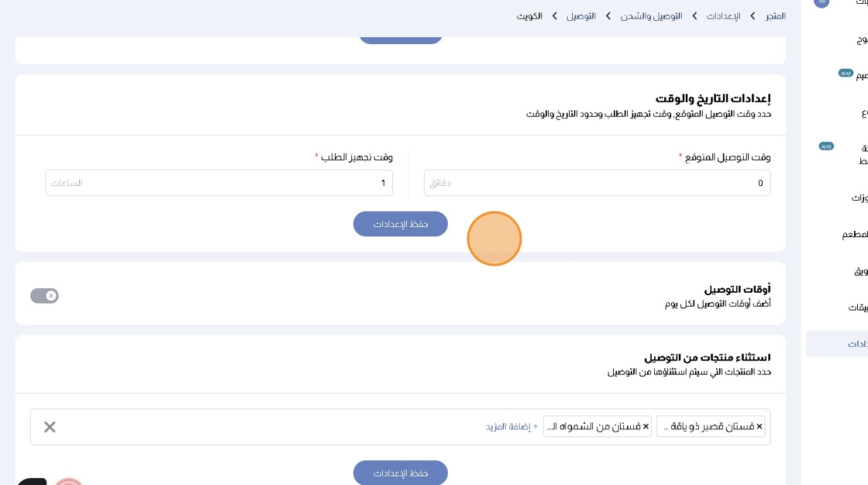Click '+ إضافة المزيد' to add more products
This screenshot has width=868, height=485.
511,427
